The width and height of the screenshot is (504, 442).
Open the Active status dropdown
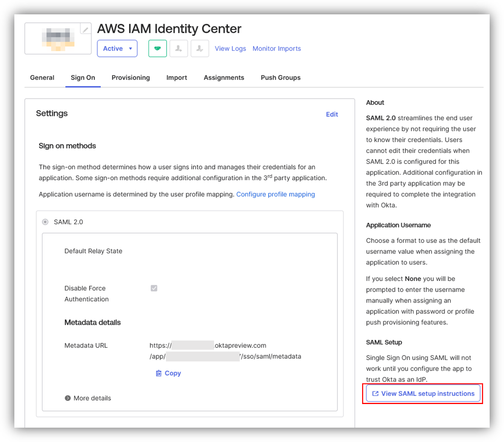pos(117,48)
